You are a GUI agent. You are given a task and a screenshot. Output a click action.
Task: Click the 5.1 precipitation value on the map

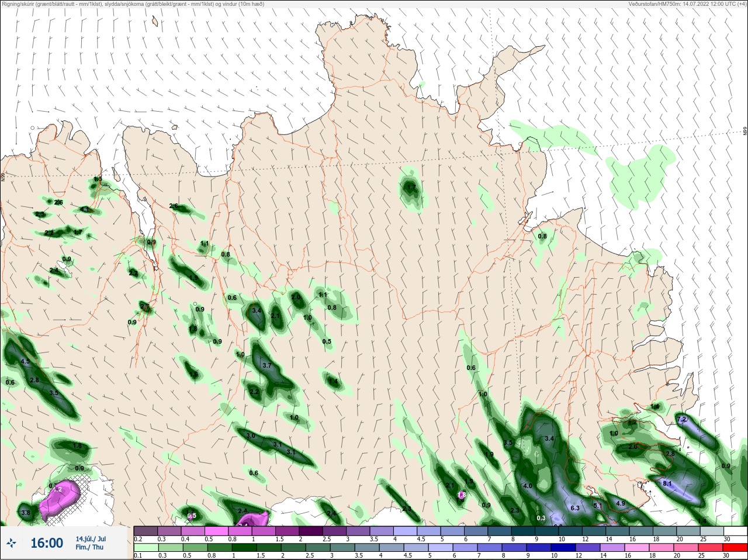597,506
